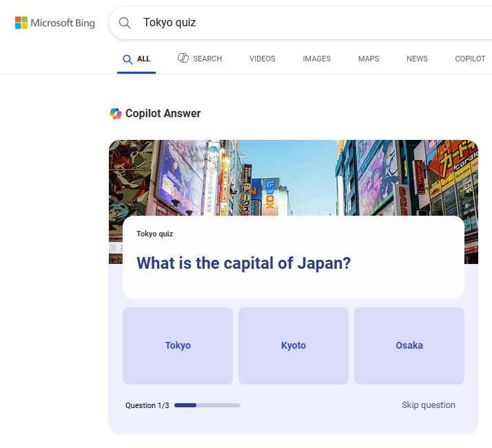Choose the Osaka answer
Viewport: 492px width, 448px height.
coord(409,346)
